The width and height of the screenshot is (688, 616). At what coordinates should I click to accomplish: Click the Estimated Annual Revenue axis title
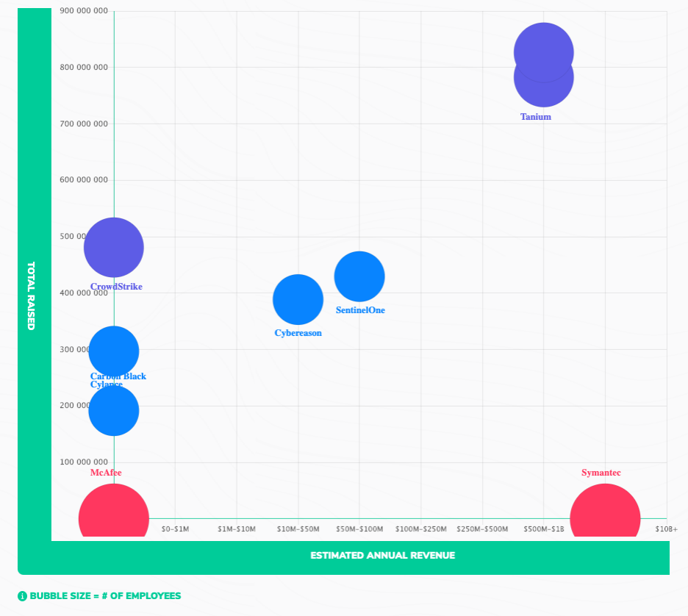point(382,555)
